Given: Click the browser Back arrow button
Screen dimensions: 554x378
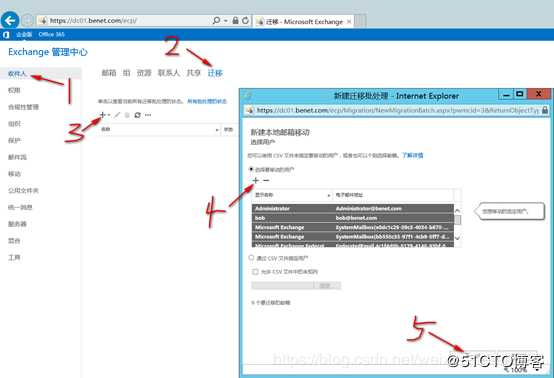Looking at the screenshot, I should pyautogui.click(x=10, y=20).
